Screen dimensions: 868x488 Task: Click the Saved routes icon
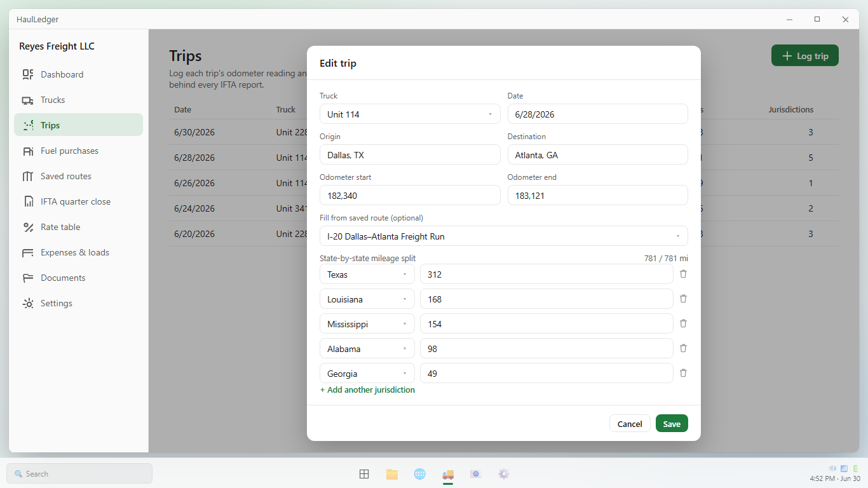[28, 176]
